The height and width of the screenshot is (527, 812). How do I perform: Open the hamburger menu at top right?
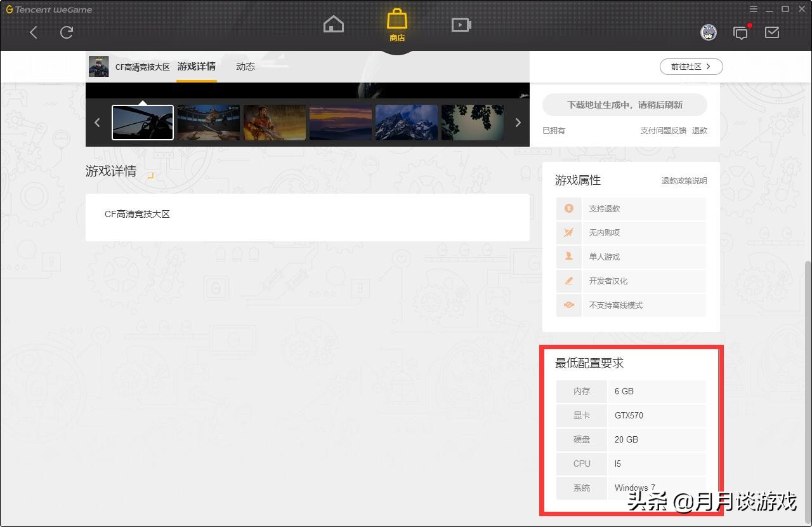(x=754, y=9)
